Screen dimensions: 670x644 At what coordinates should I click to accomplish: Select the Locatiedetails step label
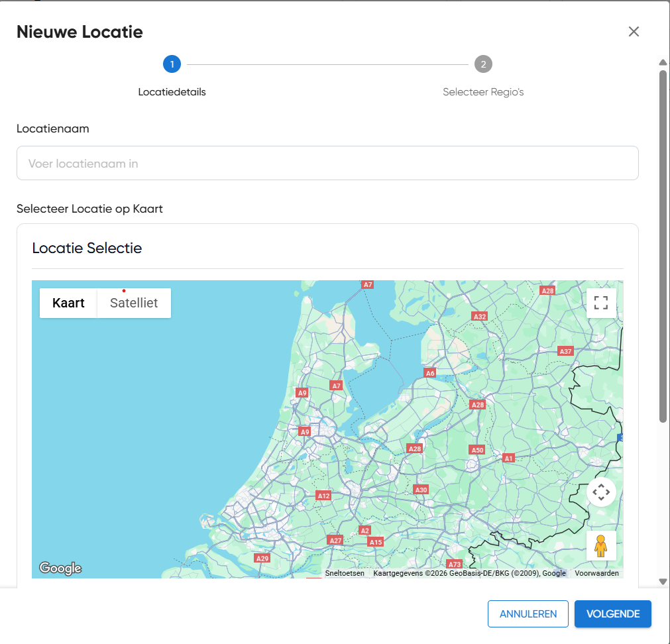coord(172,92)
